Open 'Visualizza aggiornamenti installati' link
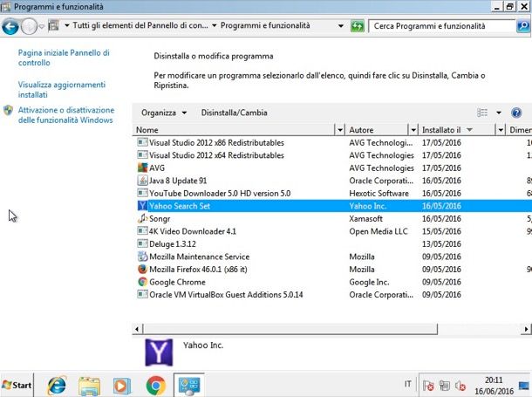532x397 pixels. coord(62,90)
